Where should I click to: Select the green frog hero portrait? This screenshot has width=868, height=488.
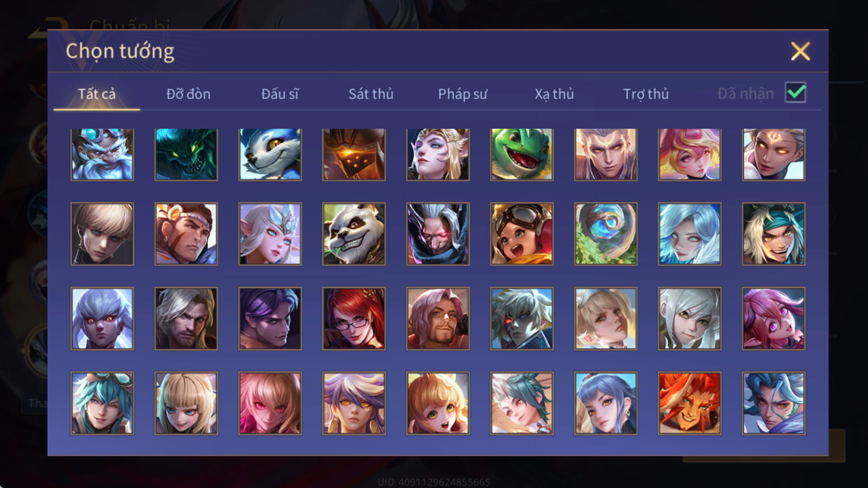tap(522, 155)
